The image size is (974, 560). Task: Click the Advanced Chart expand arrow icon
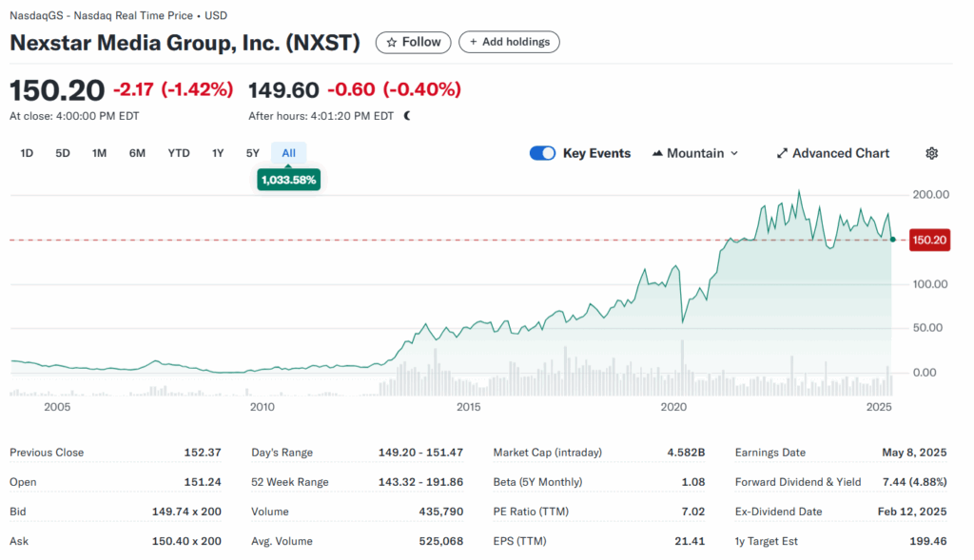click(781, 152)
